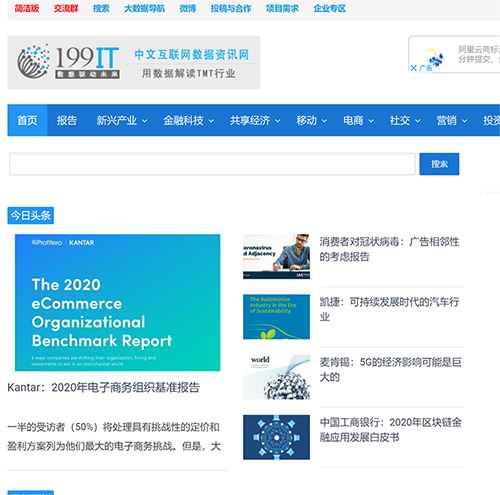Screen dimensions: 500x495
Task: Open the 2020 eCommerce Benchmark Report banner
Action: click(117, 303)
